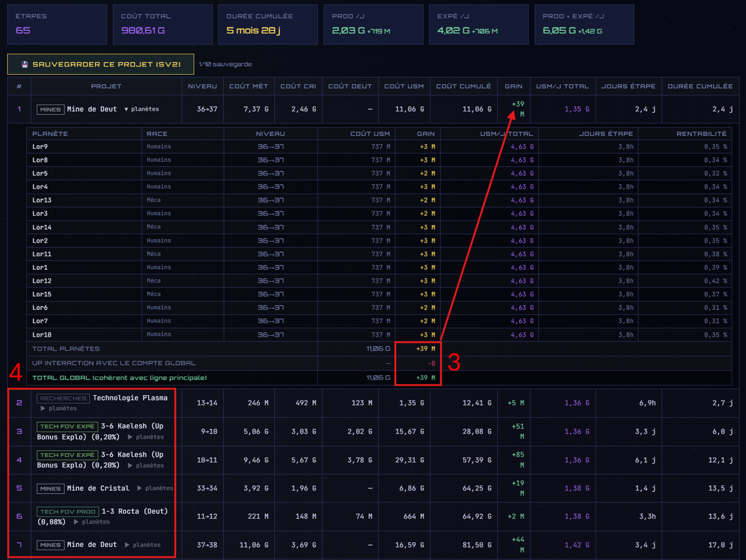Screen dimensions: 746x560
Task: Expand planètes under 1-3 Rocta (Deut)
Action: coord(92,522)
